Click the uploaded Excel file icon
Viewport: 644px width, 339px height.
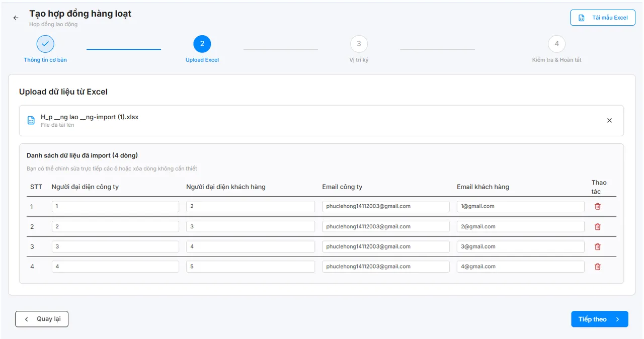coord(31,121)
